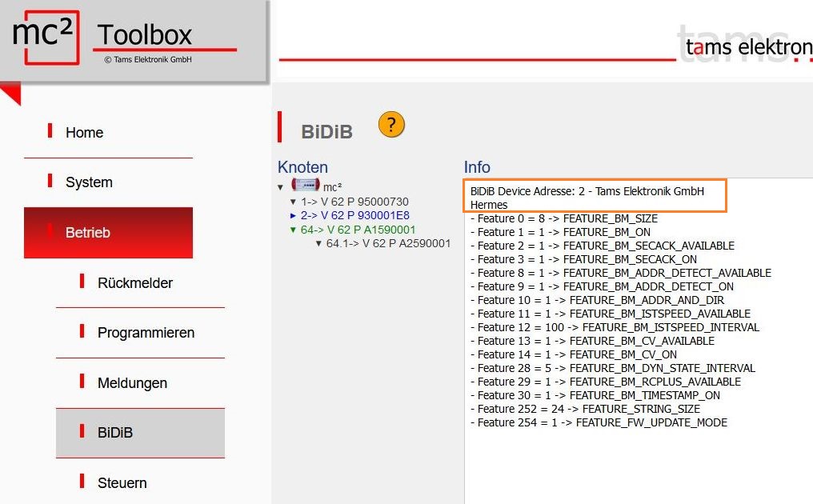The height and width of the screenshot is (504, 813).
Task: Open the Rückmelder submenu entry
Action: (134, 283)
